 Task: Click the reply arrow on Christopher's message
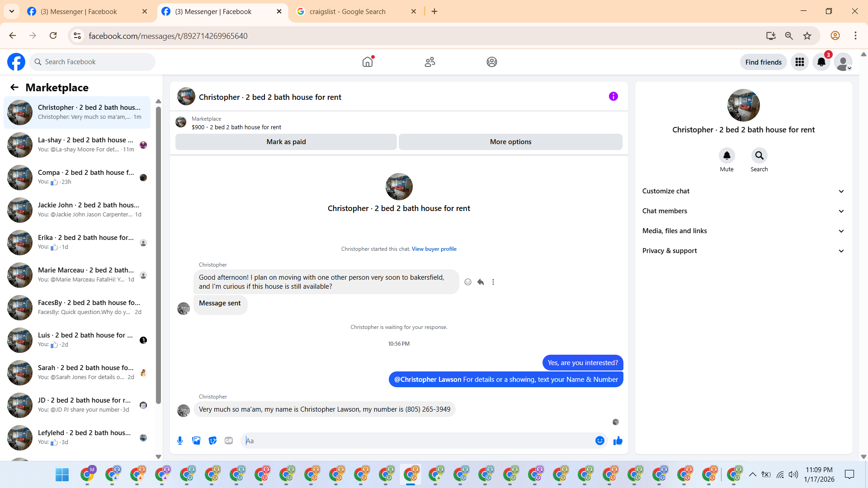481,282
